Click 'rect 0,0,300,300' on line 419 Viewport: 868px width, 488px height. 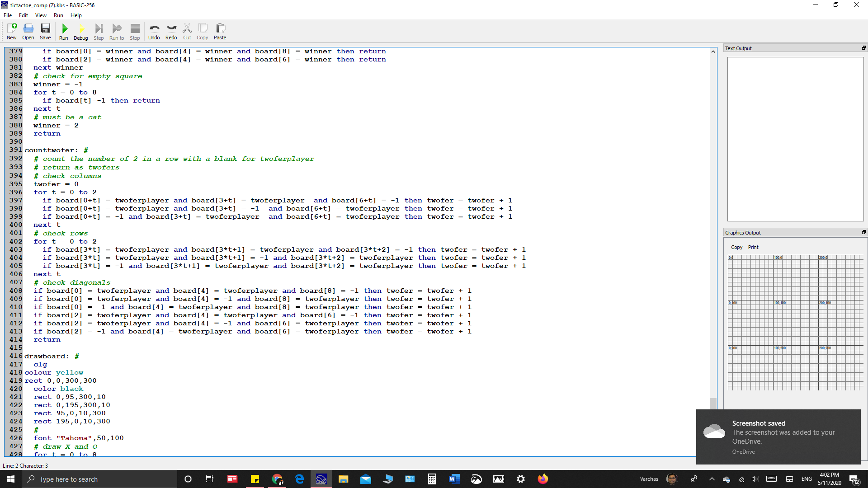(x=61, y=380)
